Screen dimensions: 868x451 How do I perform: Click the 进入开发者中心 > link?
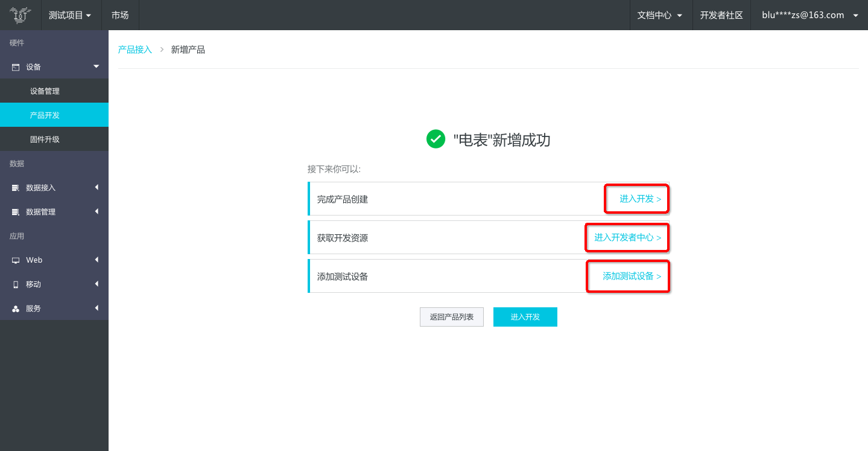point(627,237)
